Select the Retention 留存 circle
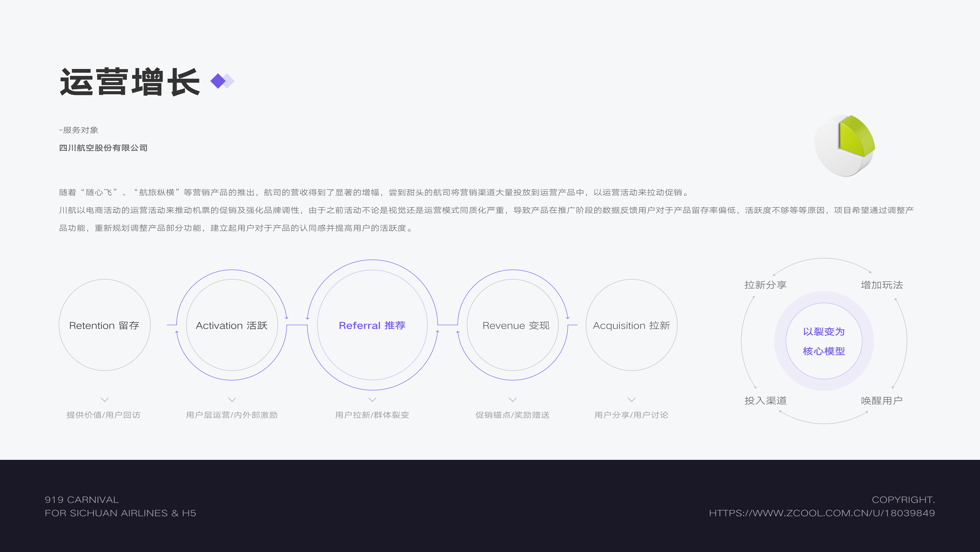The width and height of the screenshot is (980, 552). point(105,325)
